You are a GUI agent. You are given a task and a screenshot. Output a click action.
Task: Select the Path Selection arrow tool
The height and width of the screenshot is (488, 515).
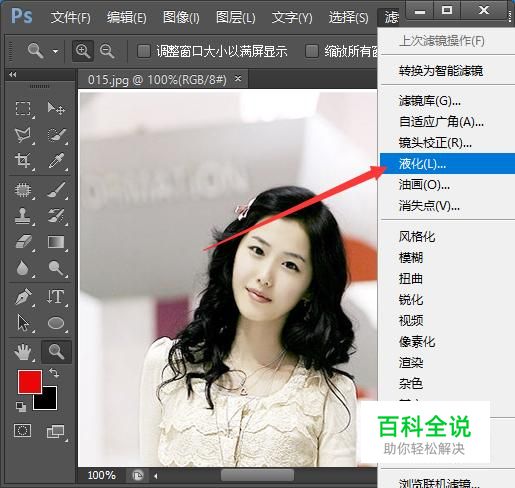pos(23,323)
